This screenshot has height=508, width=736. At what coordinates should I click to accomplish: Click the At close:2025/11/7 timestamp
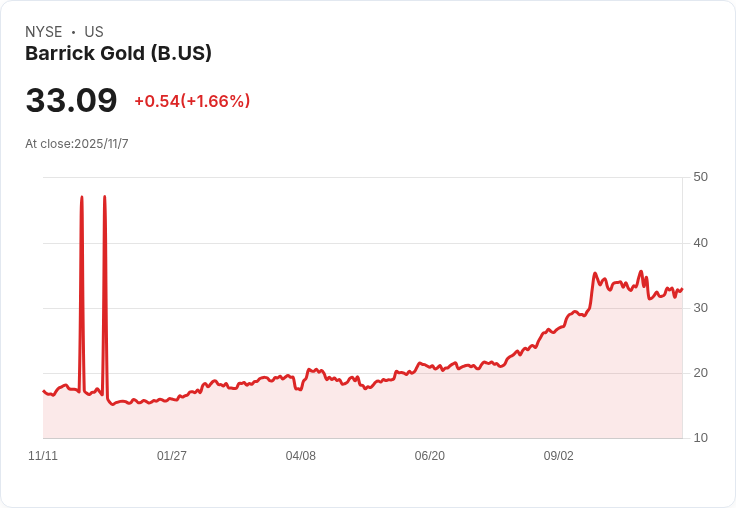tap(77, 144)
